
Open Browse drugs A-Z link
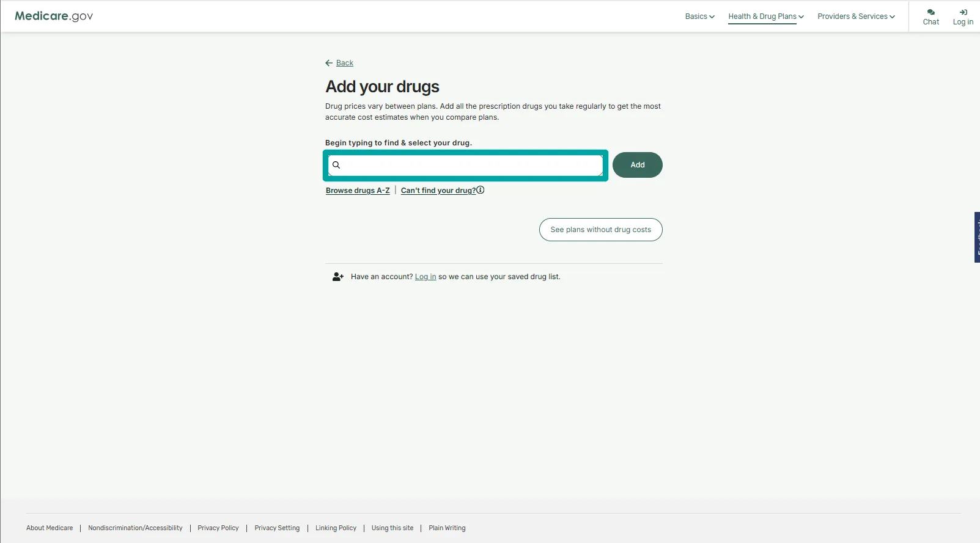point(358,191)
